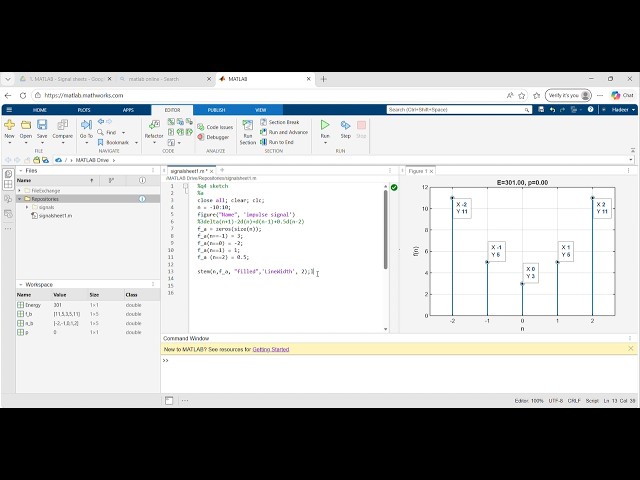Close the Figure 1 tab
Screen dimensions: 640x480
431,171
